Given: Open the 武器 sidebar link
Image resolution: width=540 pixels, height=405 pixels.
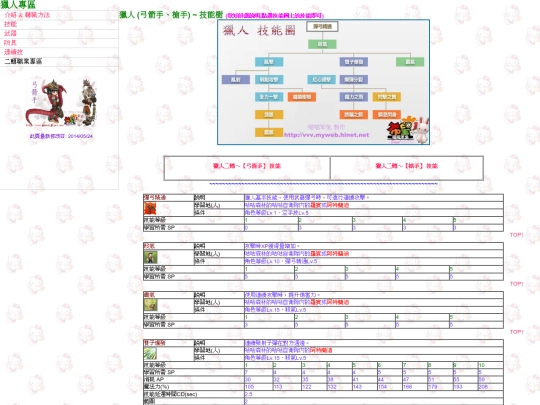Looking at the screenshot, I should pyautogui.click(x=10, y=33).
